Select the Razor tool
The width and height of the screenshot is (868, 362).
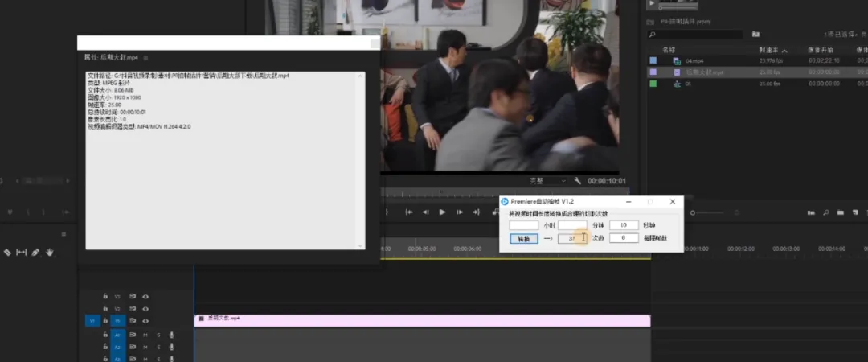coord(7,253)
